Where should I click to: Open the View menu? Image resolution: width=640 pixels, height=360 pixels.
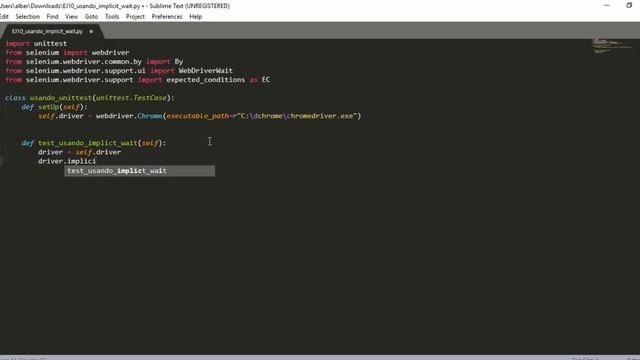pyautogui.click(x=71, y=17)
